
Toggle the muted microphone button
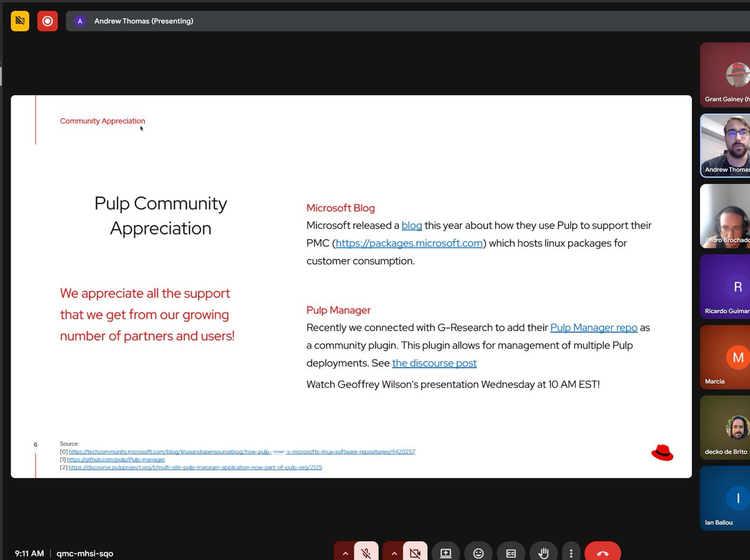tap(366, 552)
